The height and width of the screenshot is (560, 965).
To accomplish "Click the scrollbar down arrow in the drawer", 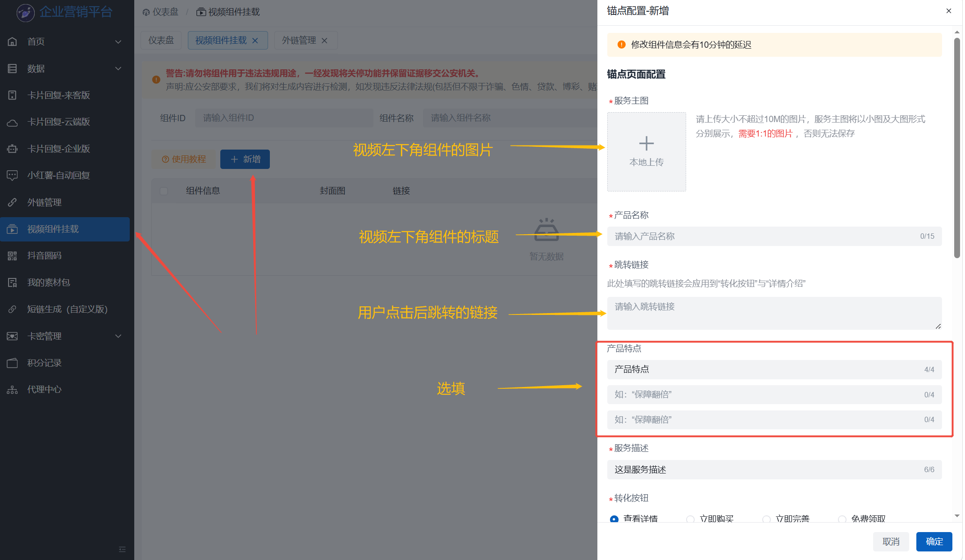I will point(957,516).
